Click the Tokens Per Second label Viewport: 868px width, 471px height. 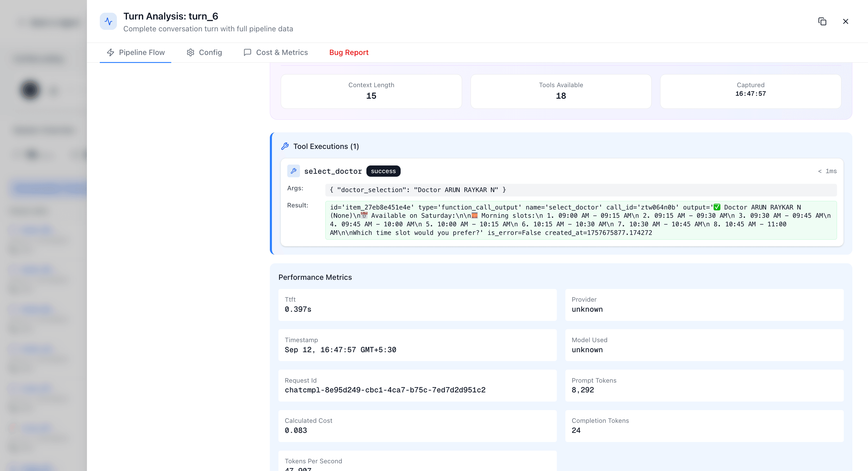[x=313, y=461]
